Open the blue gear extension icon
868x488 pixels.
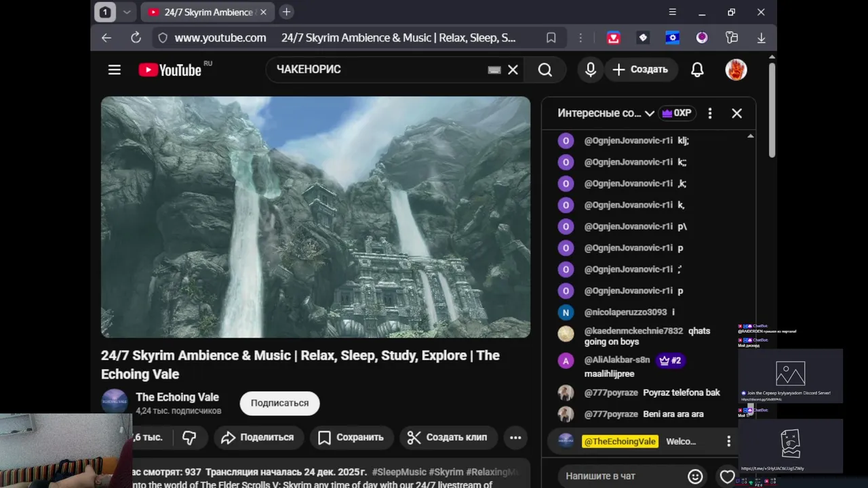672,38
